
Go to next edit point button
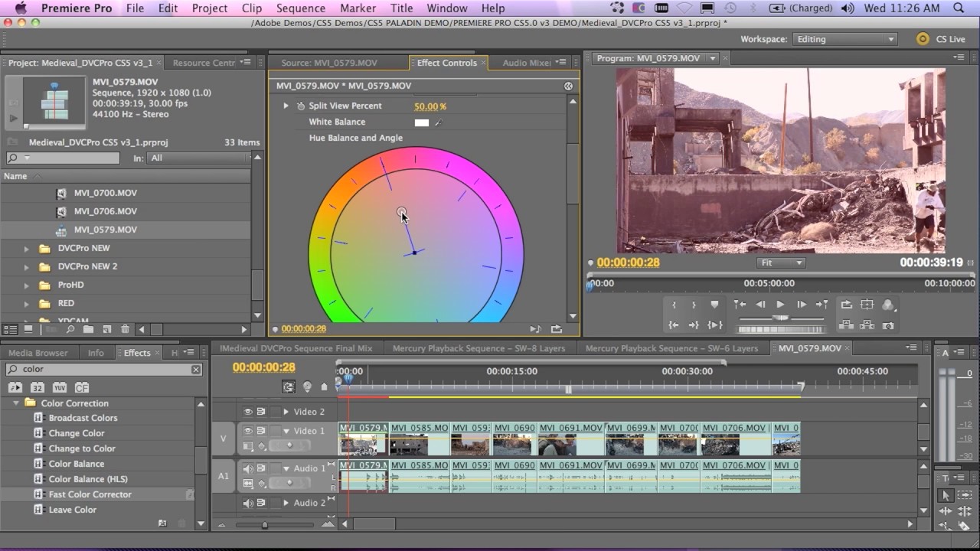click(822, 305)
